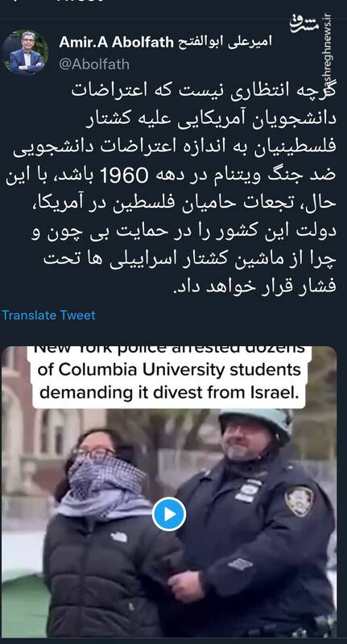Viewport: 347px width, 644px height.
Task: Click the officer's helmet in the video
Action: tap(255, 423)
